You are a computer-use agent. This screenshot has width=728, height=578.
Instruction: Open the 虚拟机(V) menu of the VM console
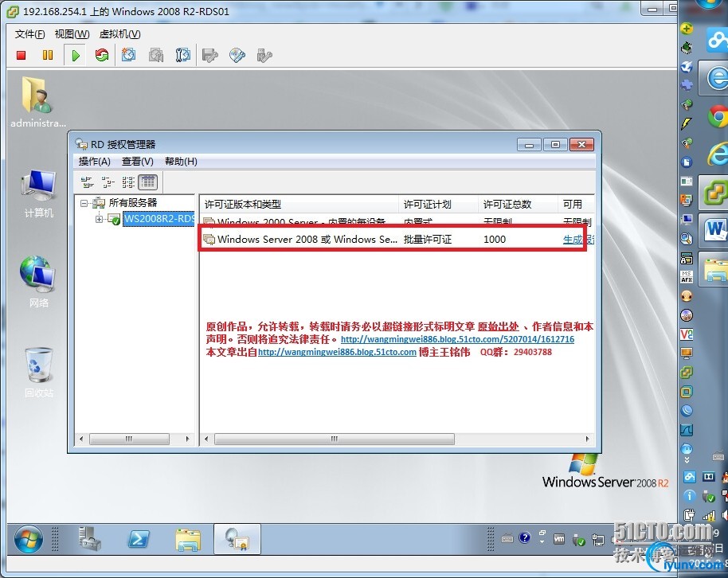tap(119, 34)
